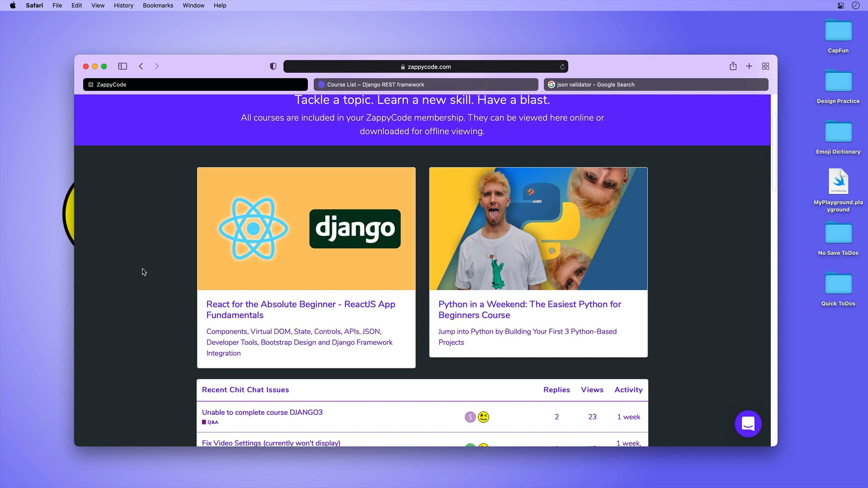Open the chat support widget button

748,424
